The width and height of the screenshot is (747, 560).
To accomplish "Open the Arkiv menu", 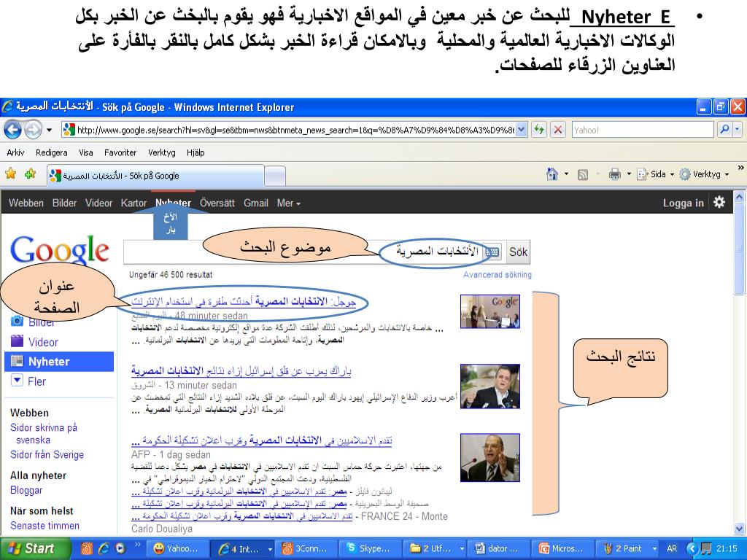I will pos(15,152).
